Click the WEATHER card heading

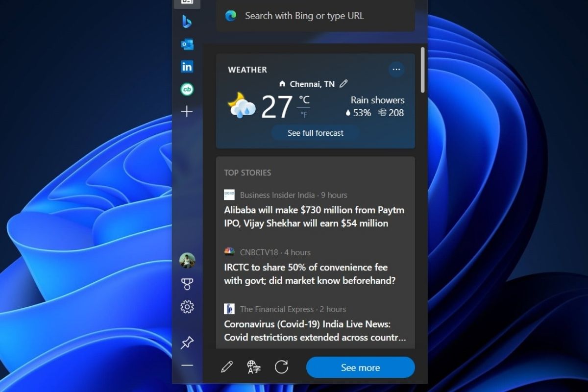(247, 70)
